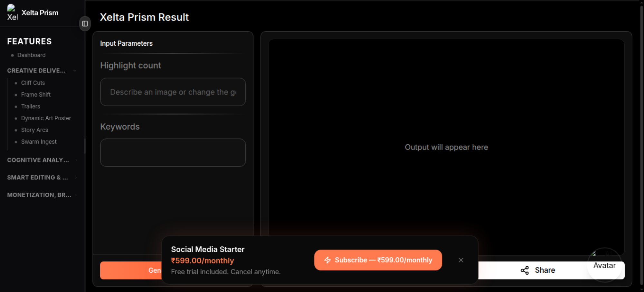Expand the Smart Editing section
The width and height of the screenshot is (644, 292).
click(76, 178)
